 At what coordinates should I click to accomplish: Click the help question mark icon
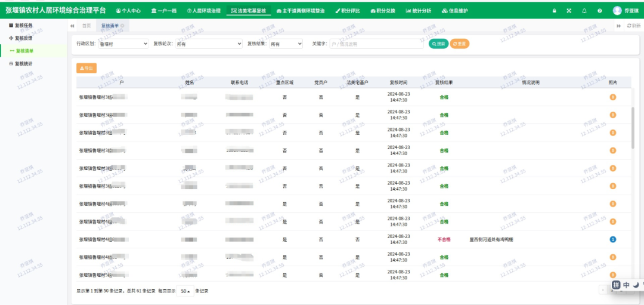click(599, 11)
